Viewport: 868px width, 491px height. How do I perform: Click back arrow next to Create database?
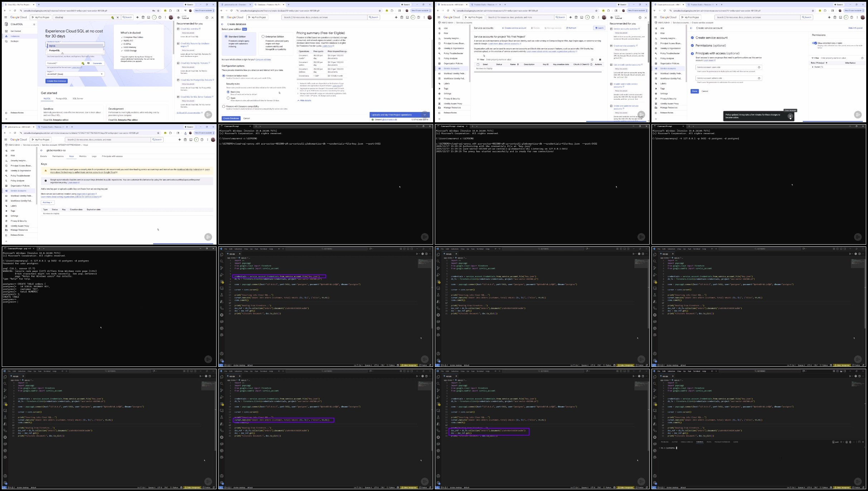(223, 24)
